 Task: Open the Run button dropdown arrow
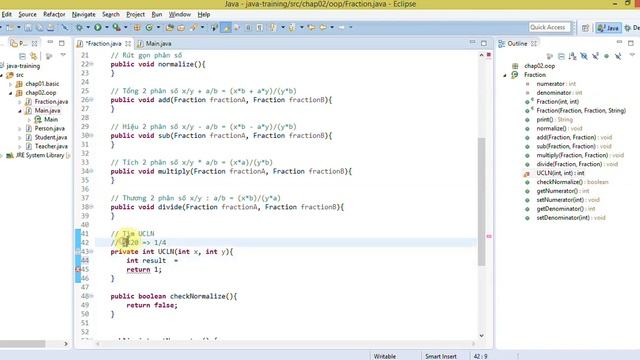click(x=107, y=28)
